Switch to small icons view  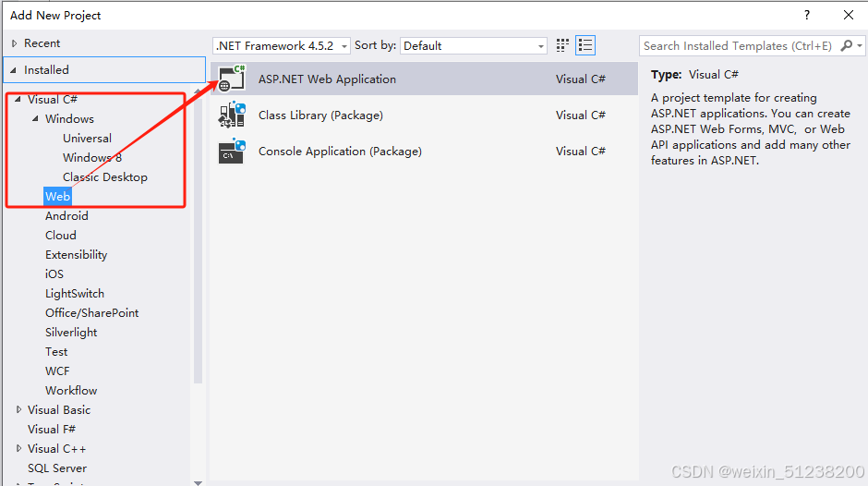562,45
